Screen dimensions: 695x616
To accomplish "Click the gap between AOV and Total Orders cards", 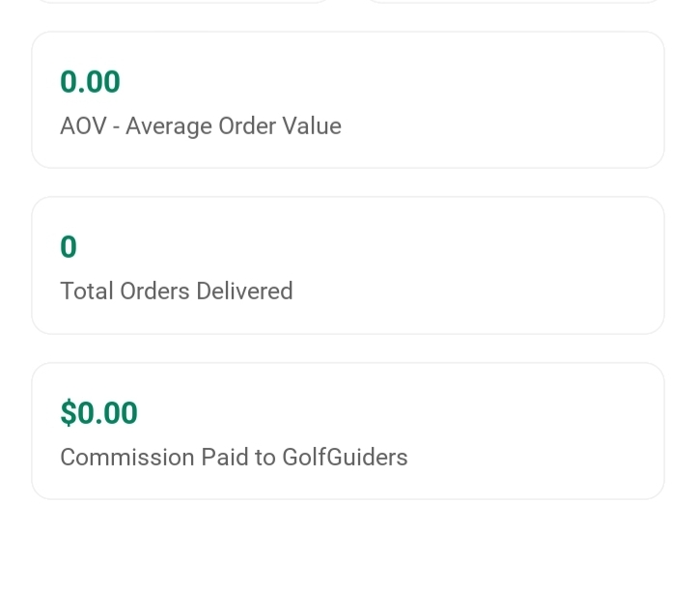I will point(347,182).
